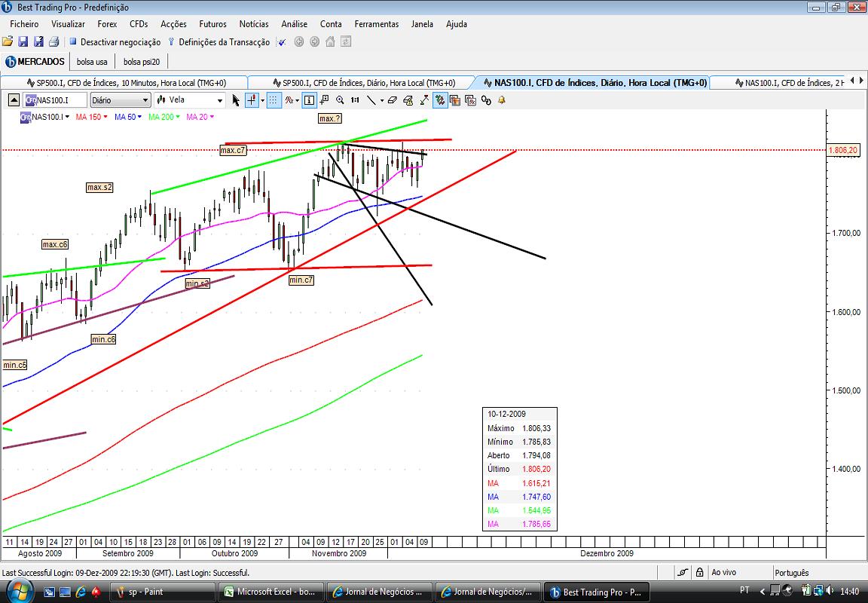868x603 pixels.
Task: Click Definições da Transacção button
Action: [219, 42]
